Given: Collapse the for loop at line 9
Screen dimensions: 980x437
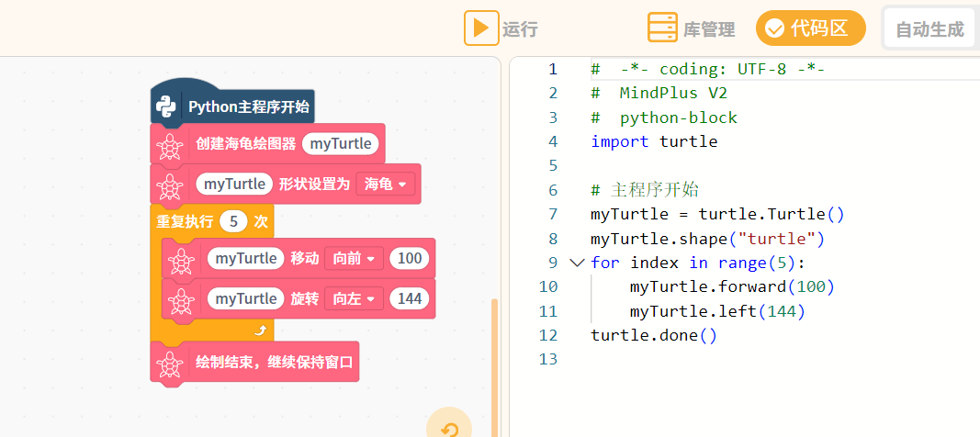Looking at the screenshot, I should pos(578,263).
